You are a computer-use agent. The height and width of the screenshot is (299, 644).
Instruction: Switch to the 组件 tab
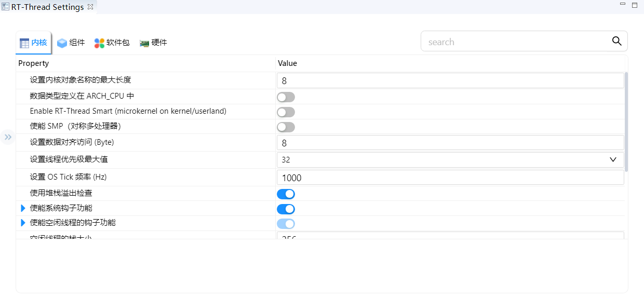click(x=77, y=43)
